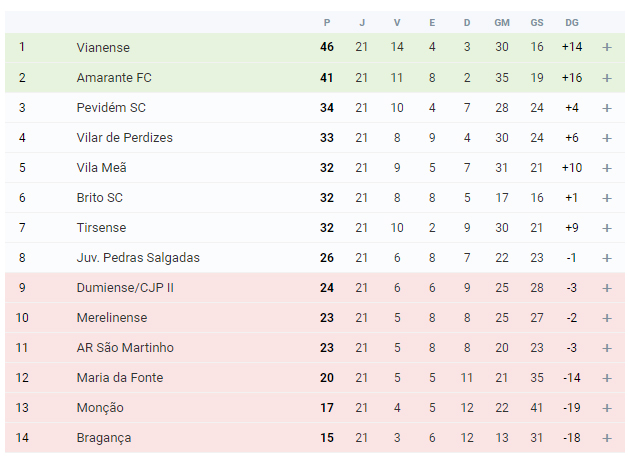Viewport: 628px width, 461px height.
Task: Expand AR São Martinho row details
Action: coord(607,348)
